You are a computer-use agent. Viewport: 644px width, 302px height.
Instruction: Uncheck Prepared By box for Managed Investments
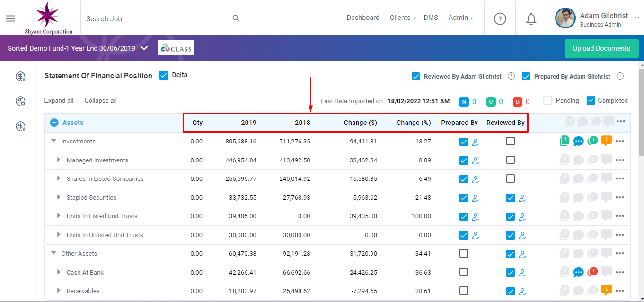(464, 160)
